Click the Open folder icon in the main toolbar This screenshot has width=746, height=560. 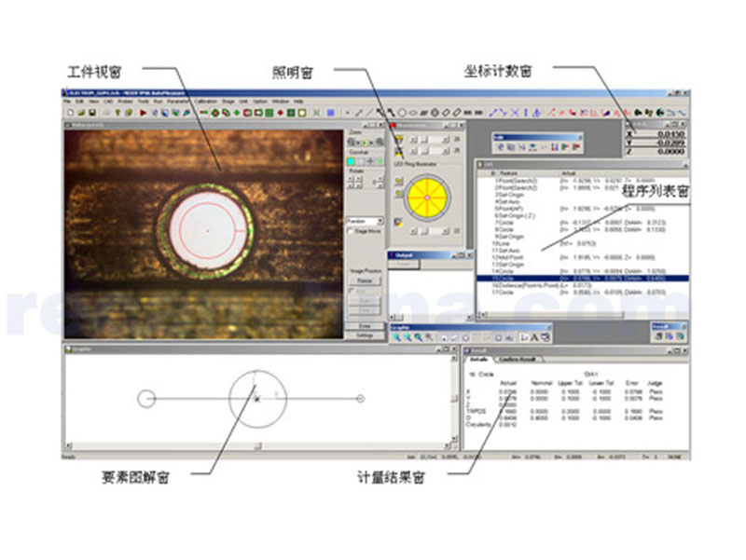81,113
